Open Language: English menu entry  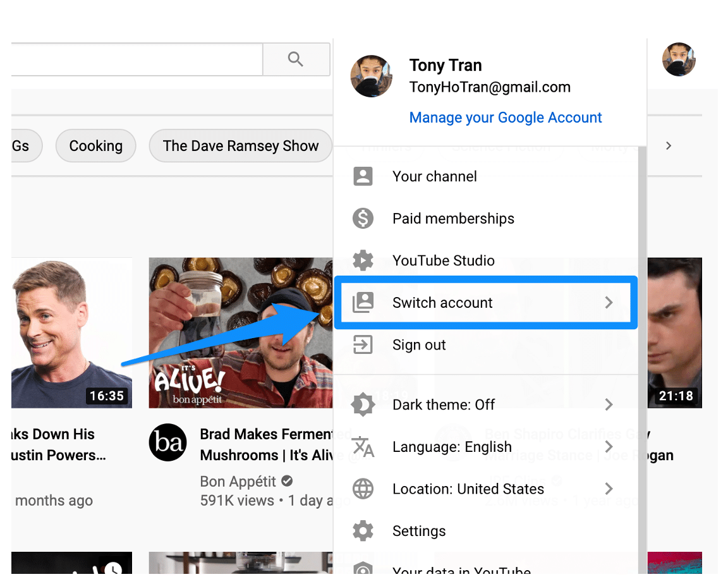486,447
